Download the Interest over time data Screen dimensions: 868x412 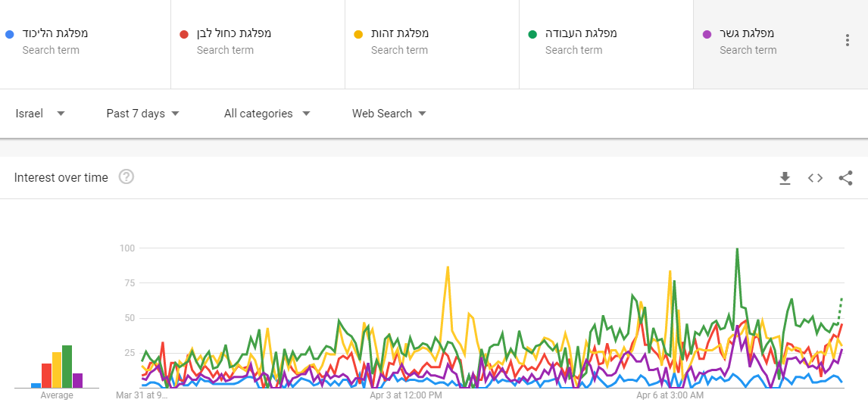(x=785, y=178)
